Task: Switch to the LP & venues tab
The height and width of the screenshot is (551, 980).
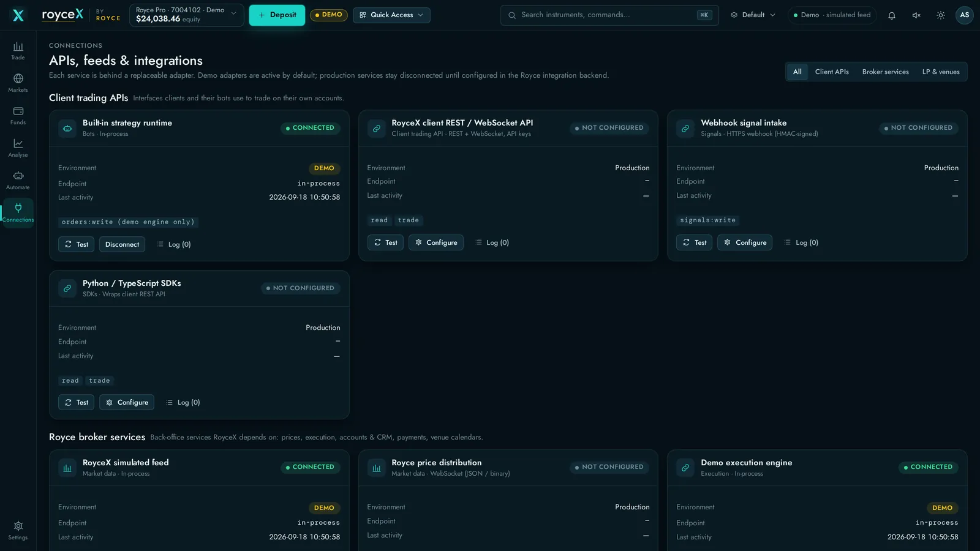Action: click(941, 72)
